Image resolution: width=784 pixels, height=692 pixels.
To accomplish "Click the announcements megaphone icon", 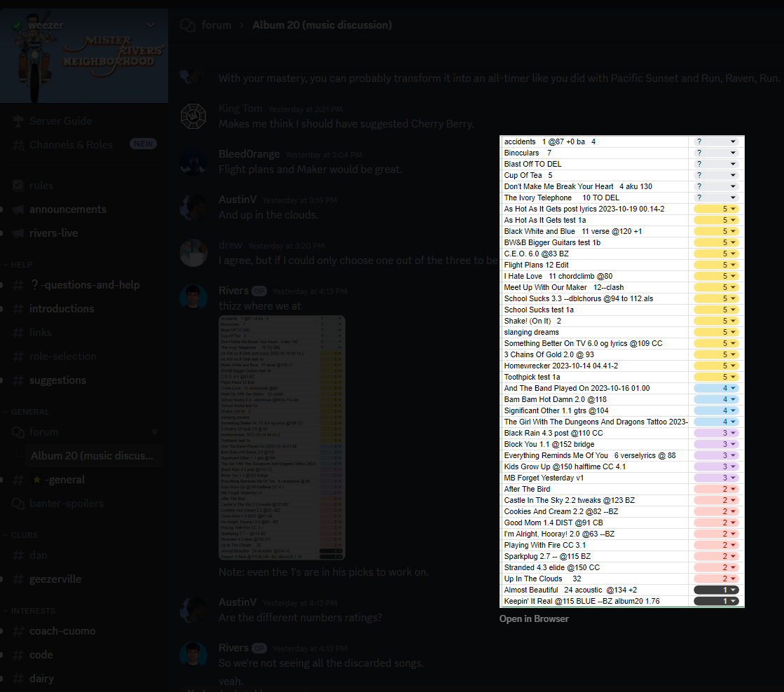I will (x=18, y=209).
